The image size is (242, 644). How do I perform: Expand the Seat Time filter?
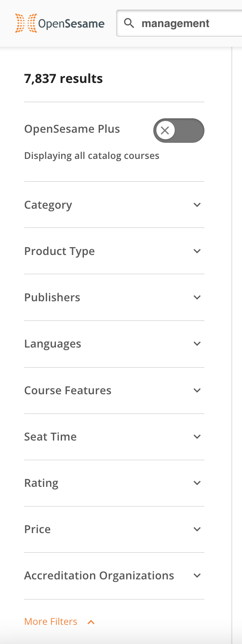[114, 437]
